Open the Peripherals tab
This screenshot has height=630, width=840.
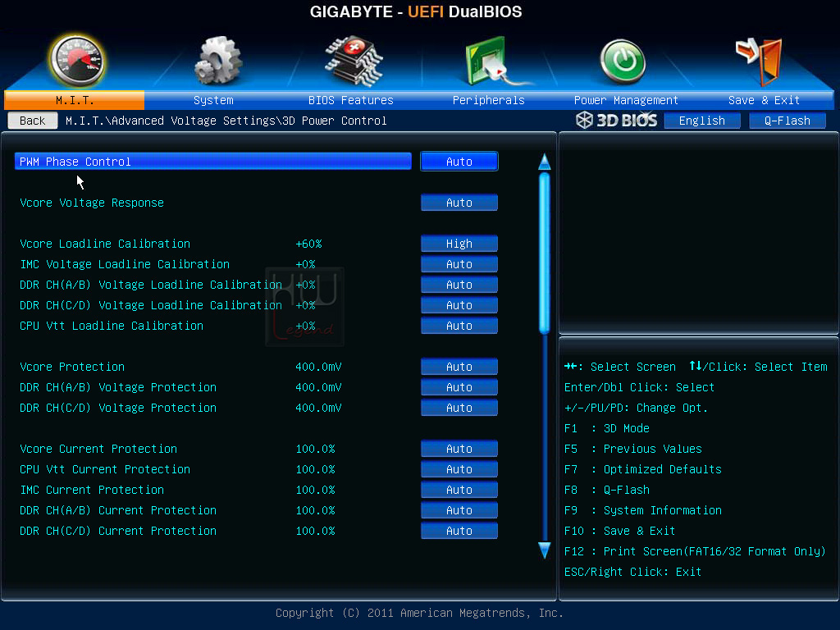[489, 100]
